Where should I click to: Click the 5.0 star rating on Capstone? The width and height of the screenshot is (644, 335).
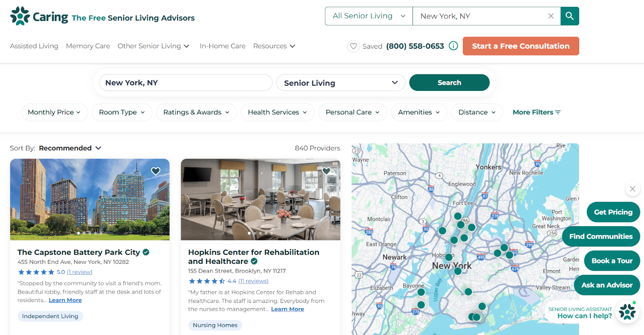pos(41,272)
